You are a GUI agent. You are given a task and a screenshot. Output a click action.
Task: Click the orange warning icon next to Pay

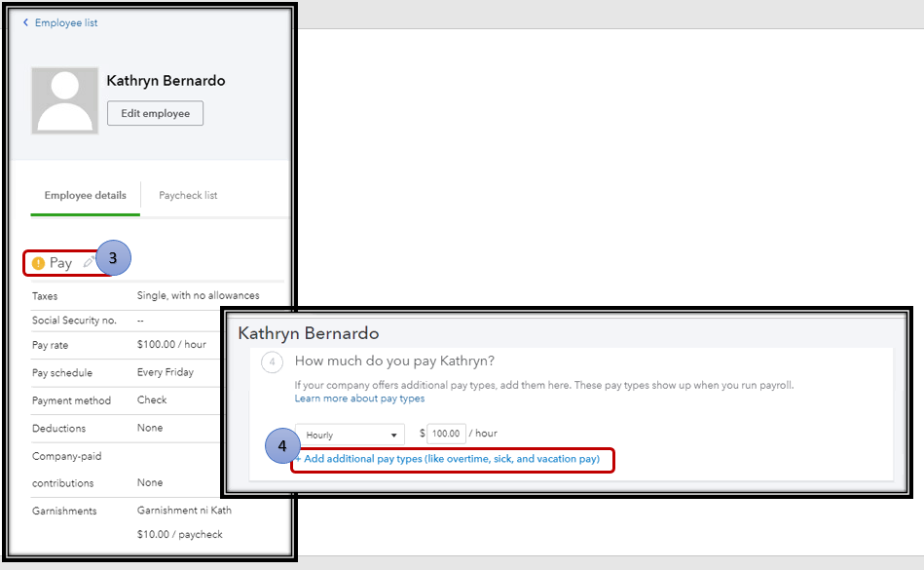tap(38, 263)
